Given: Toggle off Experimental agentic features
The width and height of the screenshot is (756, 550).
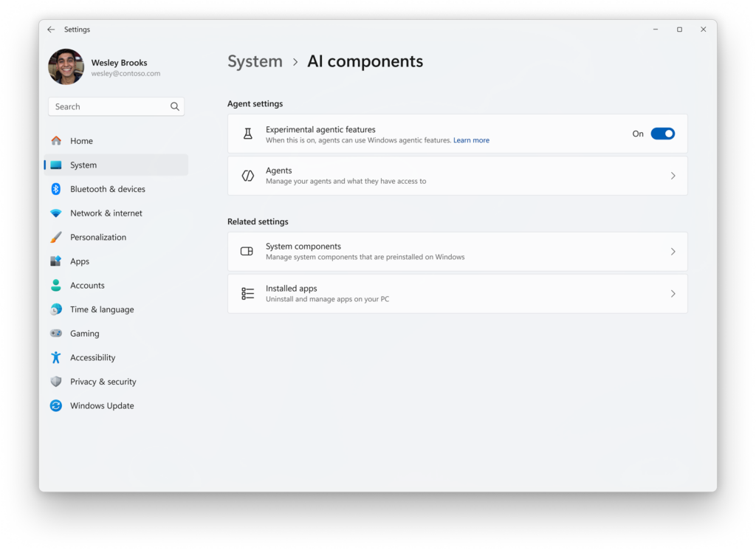Looking at the screenshot, I should click(x=662, y=134).
